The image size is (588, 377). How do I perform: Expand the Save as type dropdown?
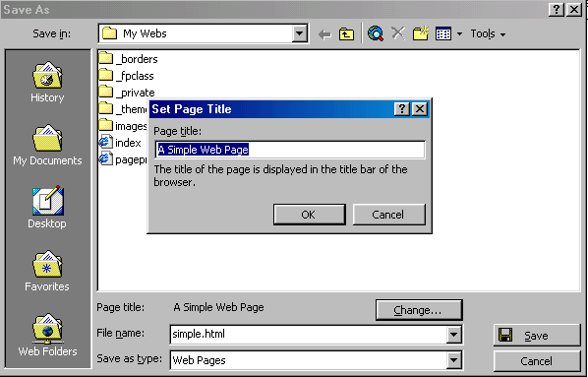tap(453, 360)
